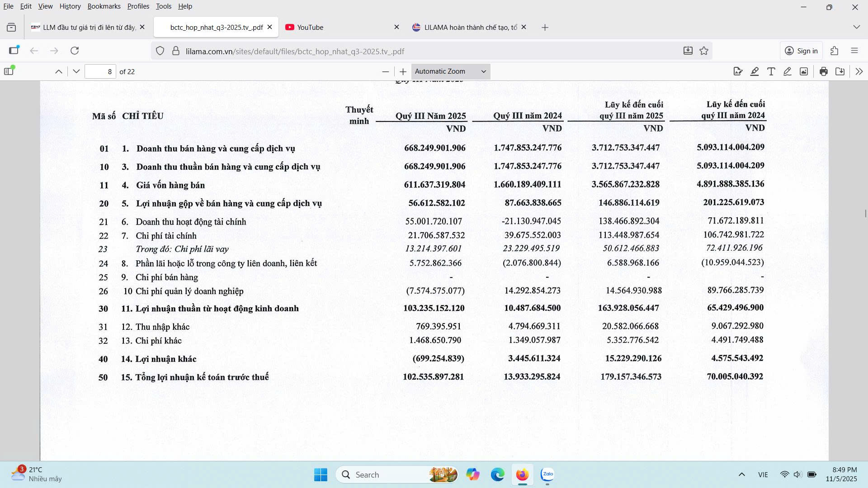Expand the PDF tools overflow menu
Viewport: 868px width, 488px height.
click(859, 71)
